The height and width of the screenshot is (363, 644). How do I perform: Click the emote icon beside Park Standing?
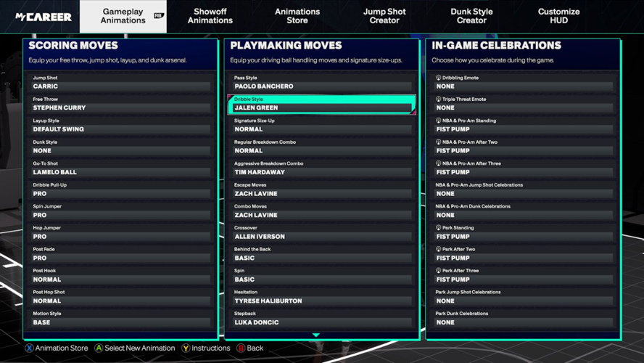(438, 227)
